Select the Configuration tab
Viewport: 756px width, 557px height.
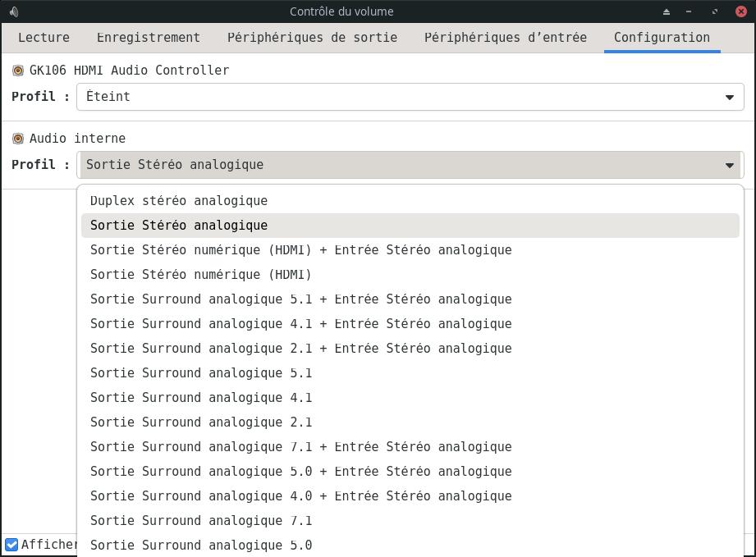(662, 38)
